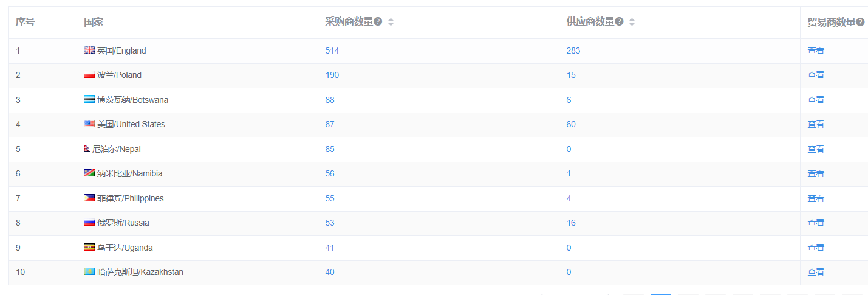The height and width of the screenshot is (295, 868).
Task: Click United States supplier count 60
Action: pyautogui.click(x=571, y=124)
